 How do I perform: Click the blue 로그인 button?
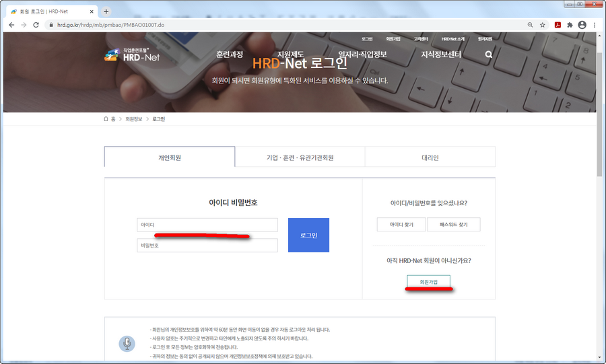pos(308,235)
